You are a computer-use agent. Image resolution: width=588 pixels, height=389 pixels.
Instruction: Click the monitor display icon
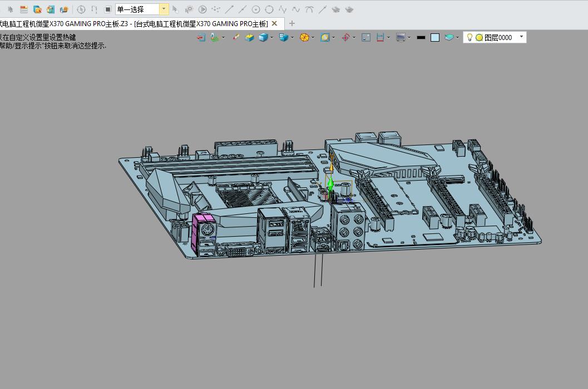tap(401, 37)
